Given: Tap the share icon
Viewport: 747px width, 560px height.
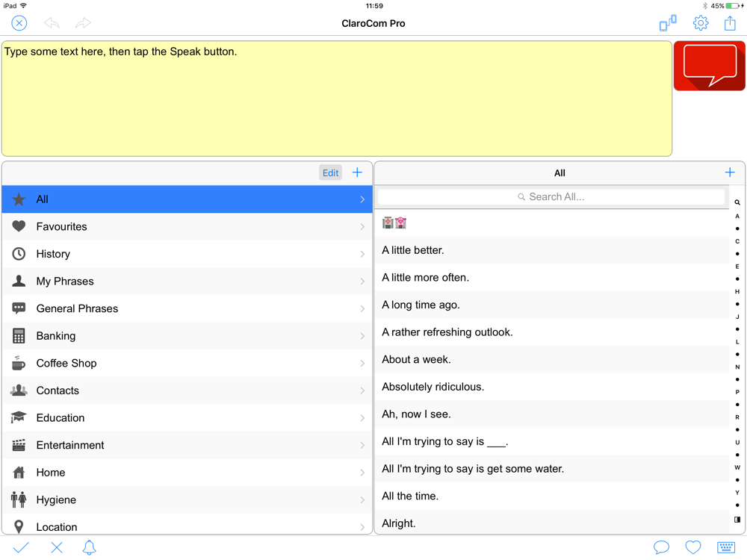Looking at the screenshot, I should tap(730, 23).
